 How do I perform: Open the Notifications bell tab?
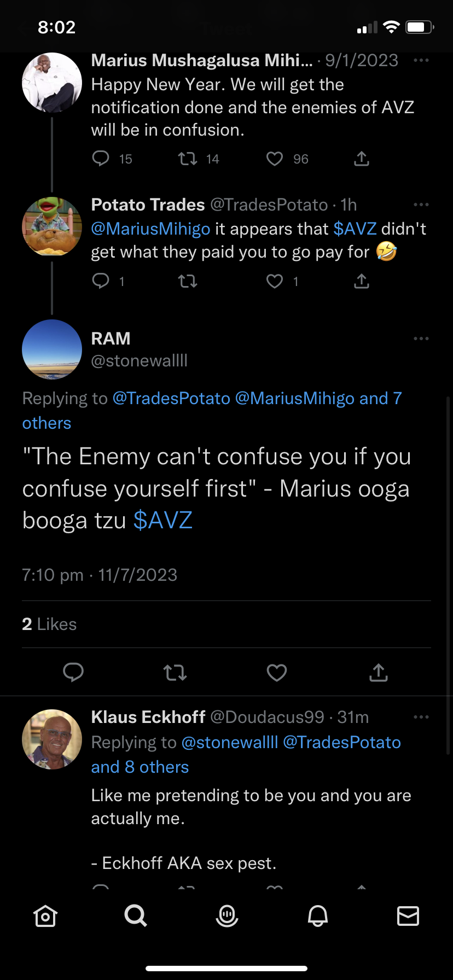coord(318,915)
